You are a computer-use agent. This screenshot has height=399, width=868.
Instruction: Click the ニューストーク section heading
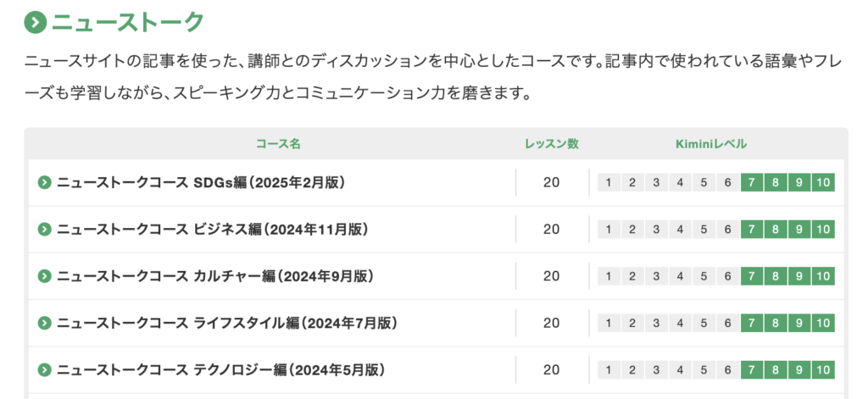pyautogui.click(x=127, y=22)
